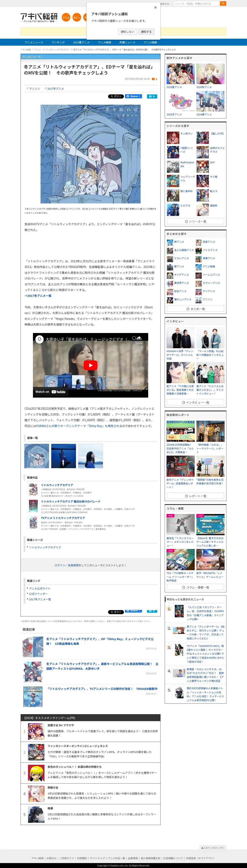The image size is (247, 868).
Task: Click the Hatena B! bookmark button at top
Action: coord(152,96)
